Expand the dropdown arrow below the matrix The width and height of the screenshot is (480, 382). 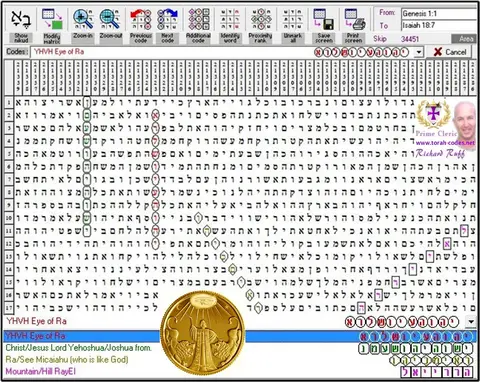(x=471, y=322)
